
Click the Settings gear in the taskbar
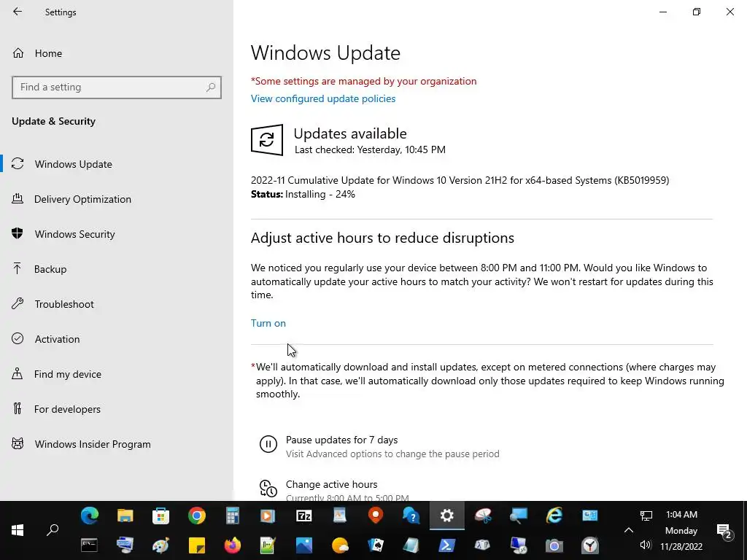[447, 516]
